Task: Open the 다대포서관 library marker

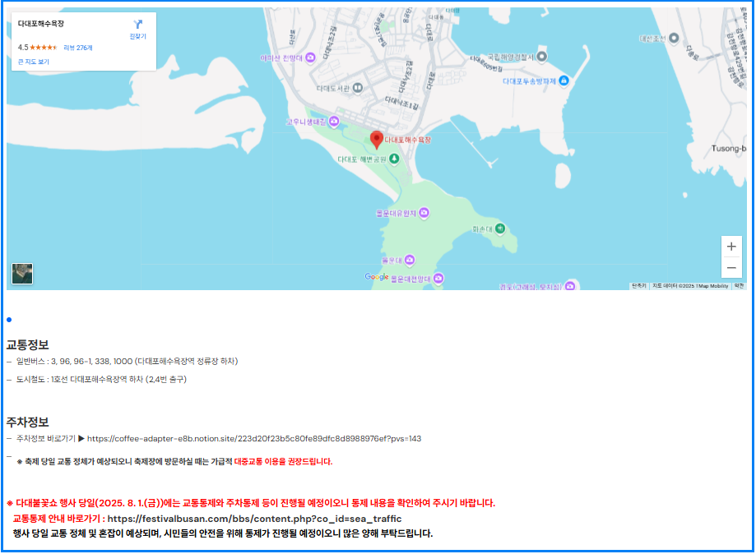Action: [359, 87]
